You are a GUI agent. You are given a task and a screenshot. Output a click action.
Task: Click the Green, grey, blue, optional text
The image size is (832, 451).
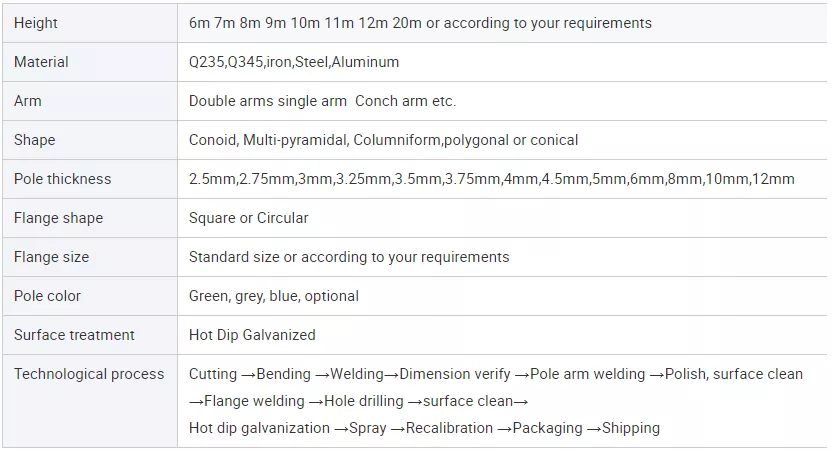pyautogui.click(x=273, y=296)
